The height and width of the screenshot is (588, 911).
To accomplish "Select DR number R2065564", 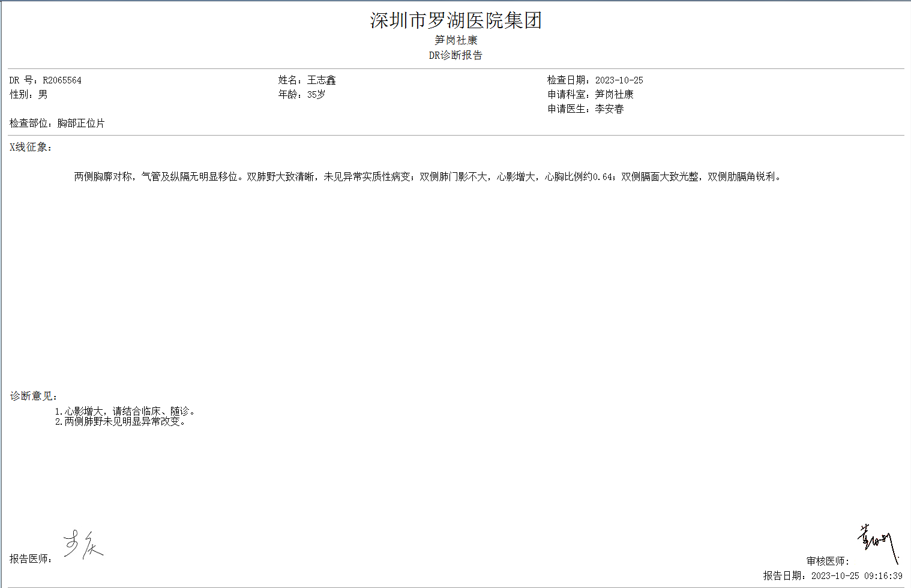I will (x=62, y=80).
